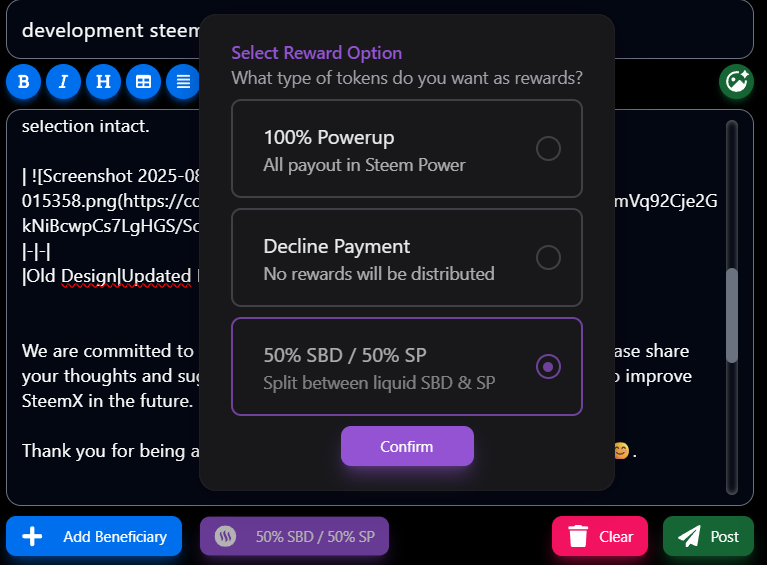Viewport: 767px width, 565px height.
Task: Click the plus icon on Add Beneficiary
Action: (32, 537)
